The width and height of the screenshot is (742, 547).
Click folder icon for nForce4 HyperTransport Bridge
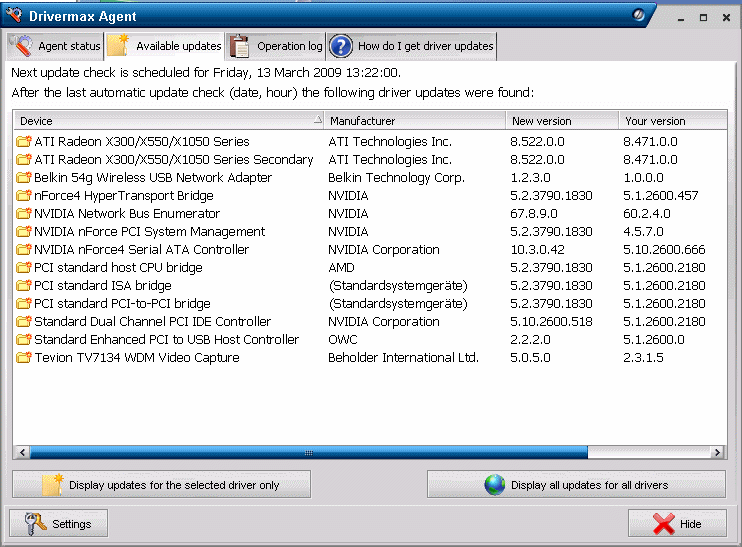(x=23, y=195)
